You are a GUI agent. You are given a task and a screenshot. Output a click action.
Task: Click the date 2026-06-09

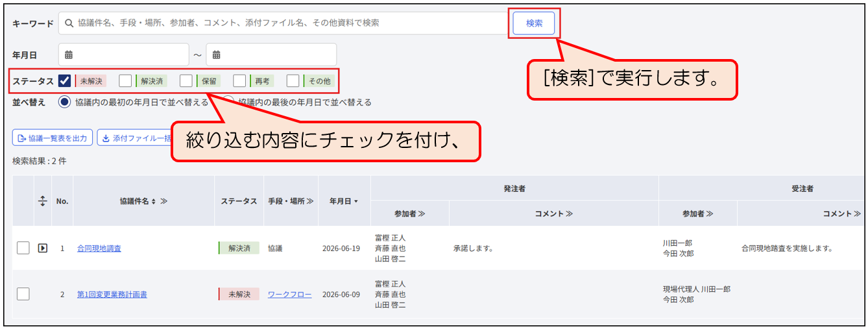[x=341, y=294]
